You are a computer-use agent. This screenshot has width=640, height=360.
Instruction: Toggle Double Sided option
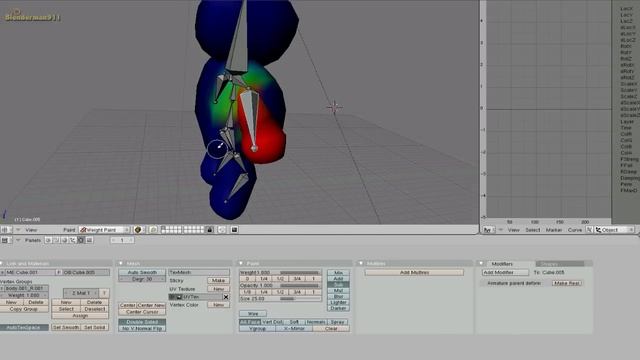click(142, 322)
